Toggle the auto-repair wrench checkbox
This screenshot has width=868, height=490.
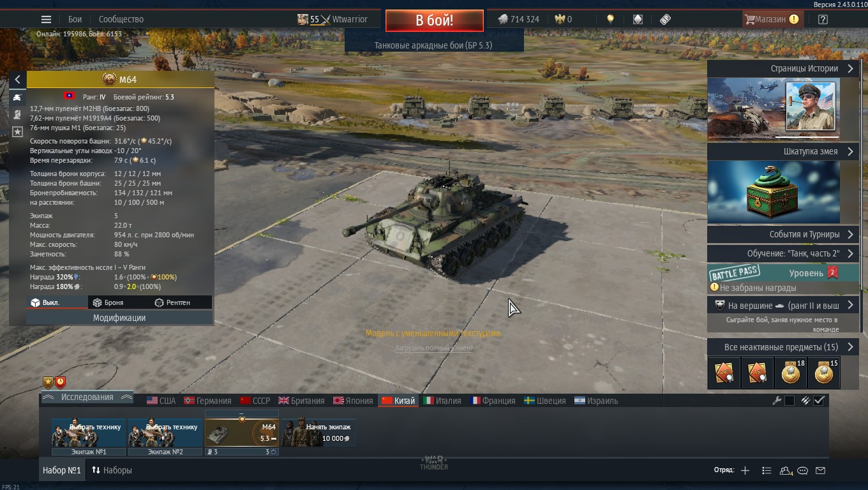[789, 401]
